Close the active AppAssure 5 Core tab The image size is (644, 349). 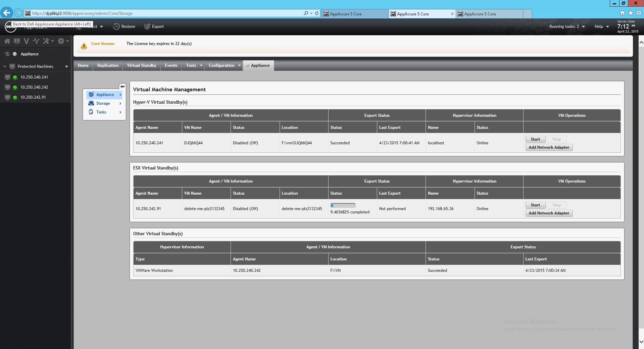pyautogui.click(x=452, y=14)
